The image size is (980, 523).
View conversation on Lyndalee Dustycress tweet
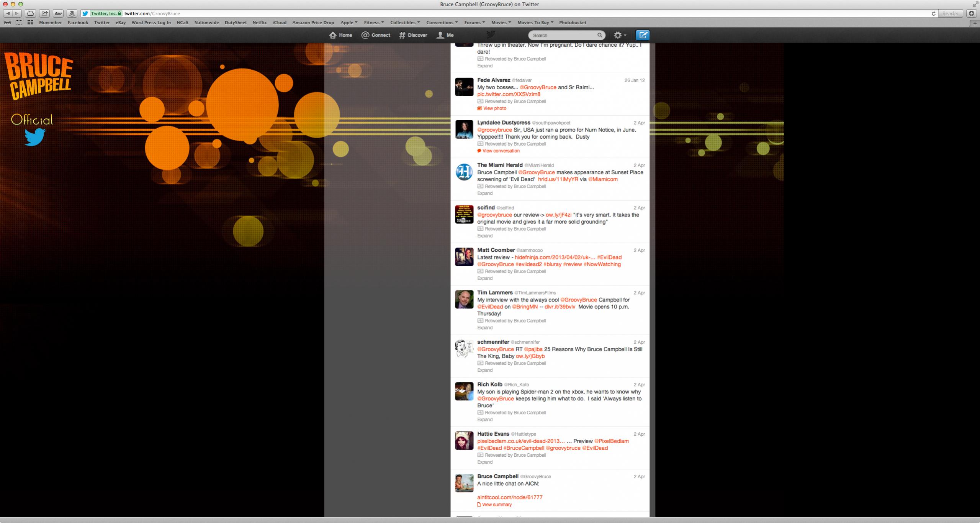click(498, 151)
